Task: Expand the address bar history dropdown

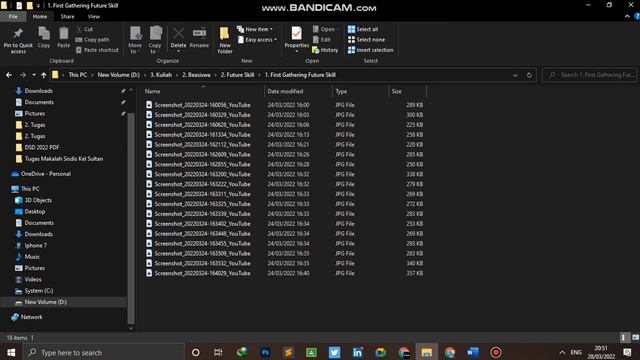Action: pos(515,75)
